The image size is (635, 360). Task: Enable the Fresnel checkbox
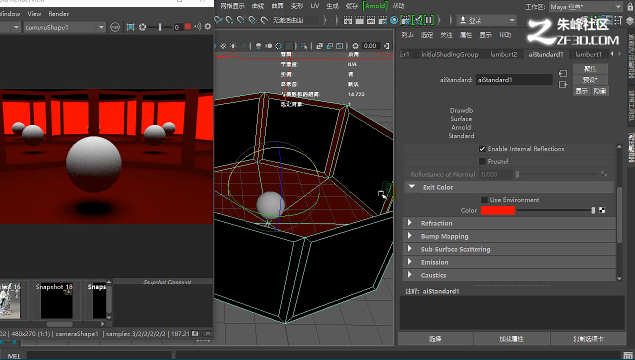482,161
